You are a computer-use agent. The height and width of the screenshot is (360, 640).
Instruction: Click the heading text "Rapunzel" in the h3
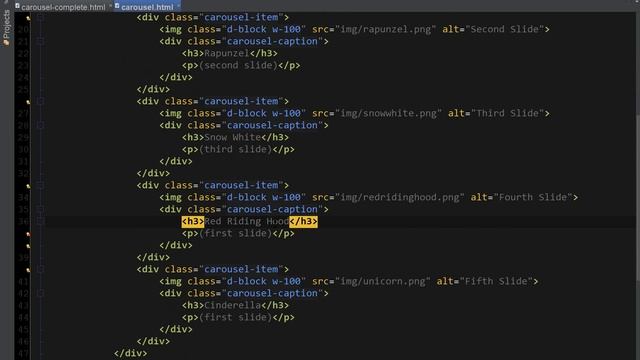[x=227, y=53]
